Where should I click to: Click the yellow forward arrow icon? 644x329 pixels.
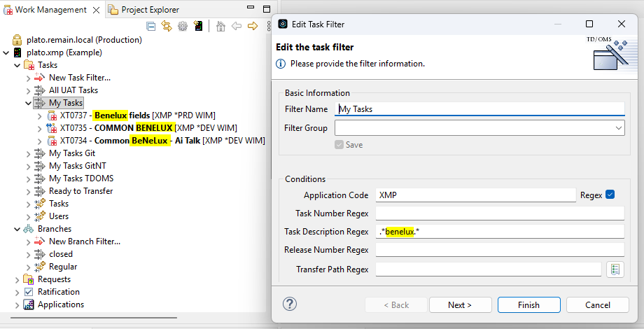click(x=252, y=26)
